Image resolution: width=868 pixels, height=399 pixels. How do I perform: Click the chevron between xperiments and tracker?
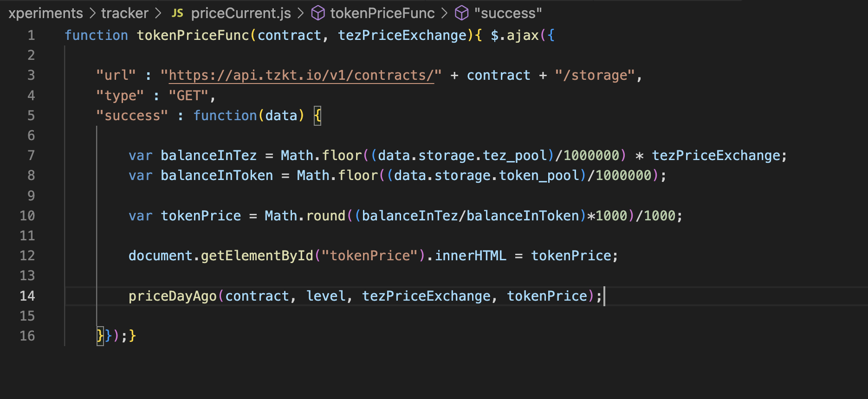point(92,13)
